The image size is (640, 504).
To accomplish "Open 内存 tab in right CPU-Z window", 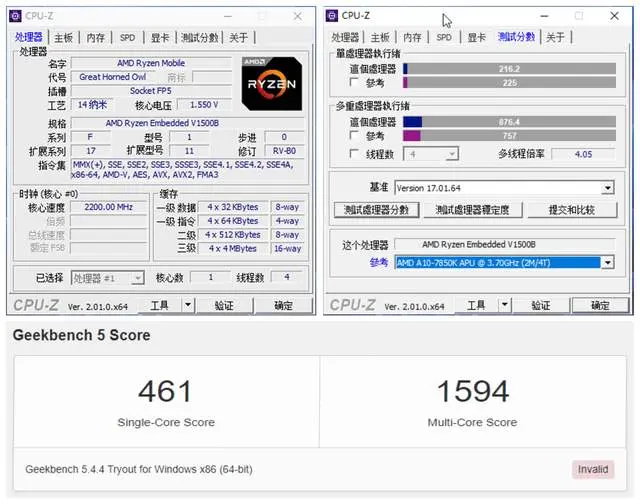I will (412, 37).
